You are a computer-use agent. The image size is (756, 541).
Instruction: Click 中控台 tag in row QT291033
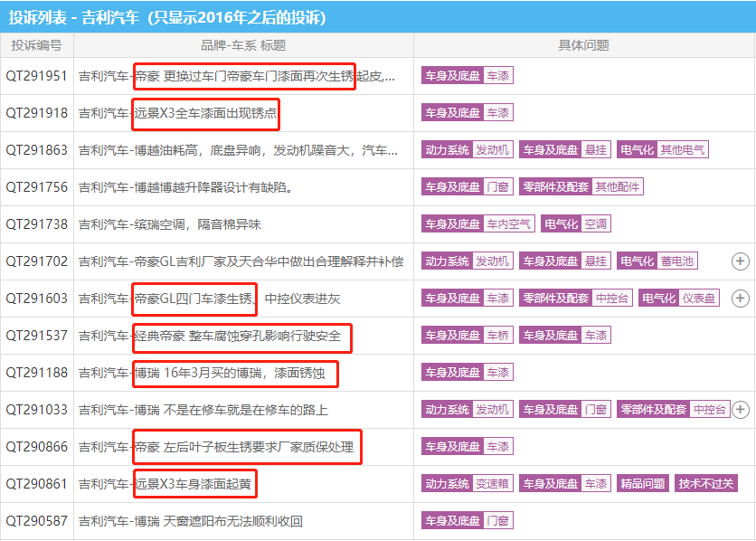(710, 410)
